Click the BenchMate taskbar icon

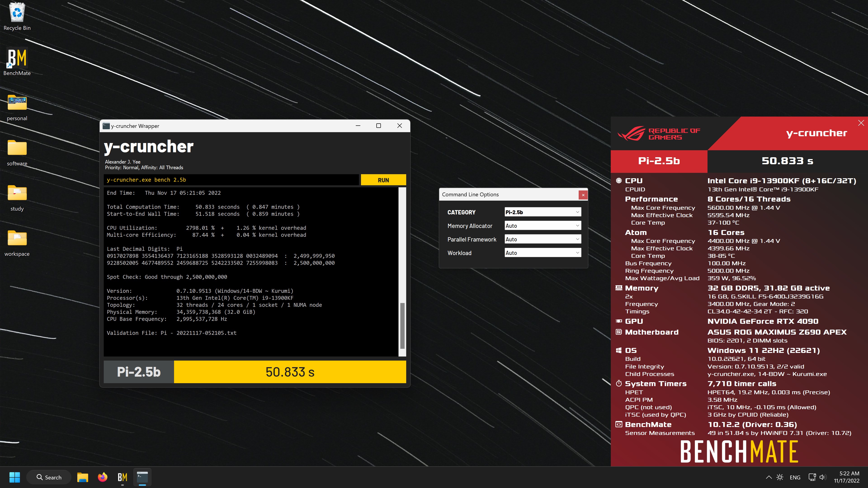(x=122, y=477)
